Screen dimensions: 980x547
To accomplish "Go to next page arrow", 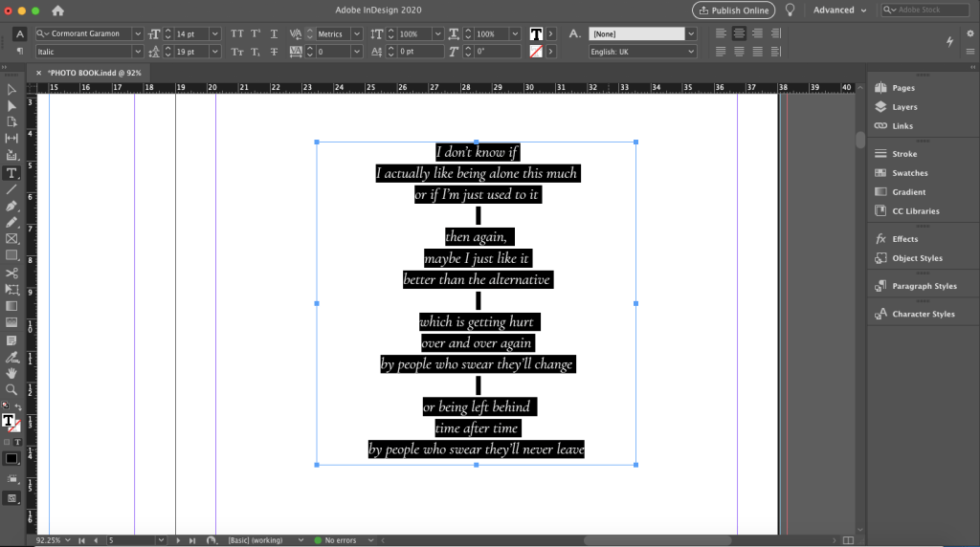I will coord(179,540).
